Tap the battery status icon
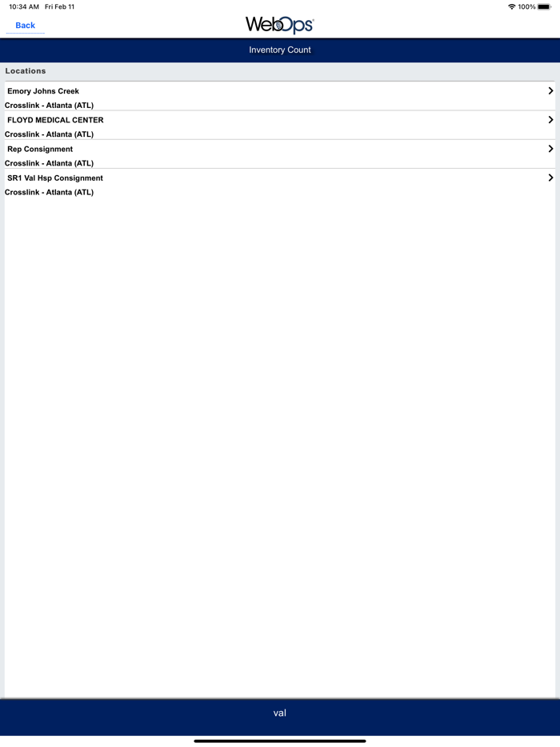The width and height of the screenshot is (560, 747). [544, 6]
